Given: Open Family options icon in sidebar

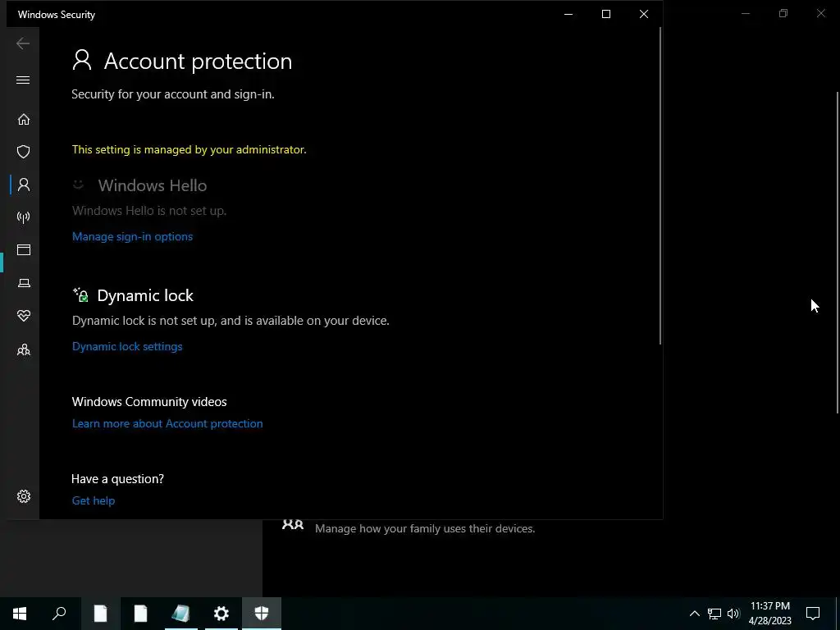Looking at the screenshot, I should click(x=24, y=349).
